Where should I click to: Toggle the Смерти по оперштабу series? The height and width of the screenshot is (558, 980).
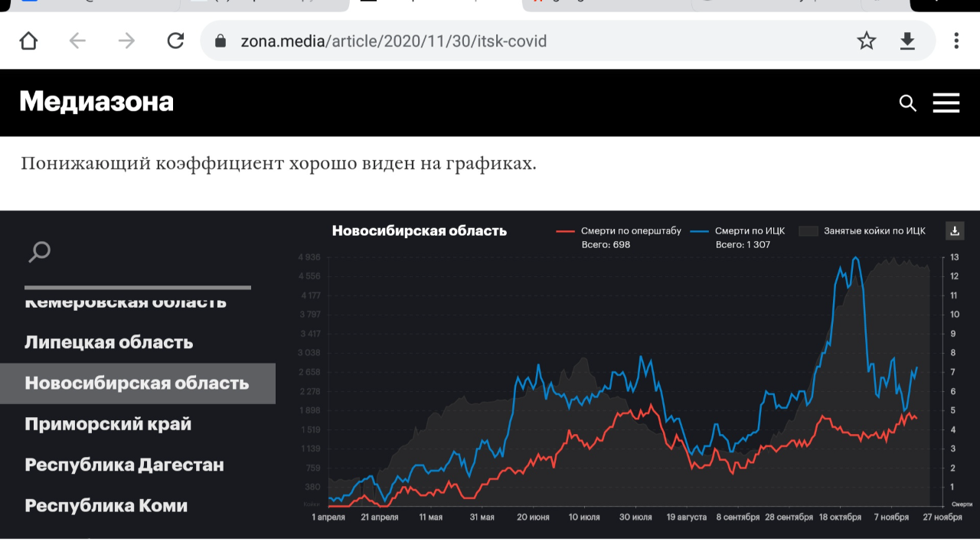(x=619, y=231)
